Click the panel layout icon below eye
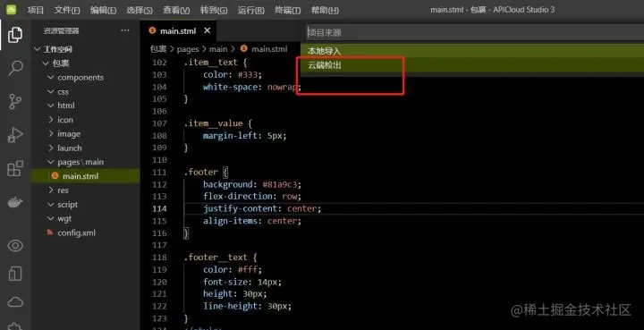644x330 pixels. 15,274
